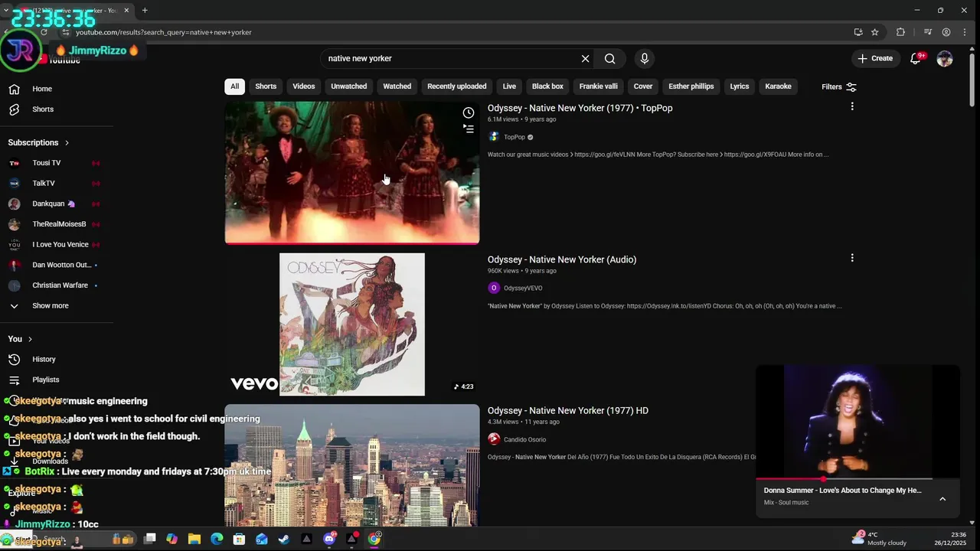
Task: Select the Shorts filter chip
Action: [x=266, y=86]
